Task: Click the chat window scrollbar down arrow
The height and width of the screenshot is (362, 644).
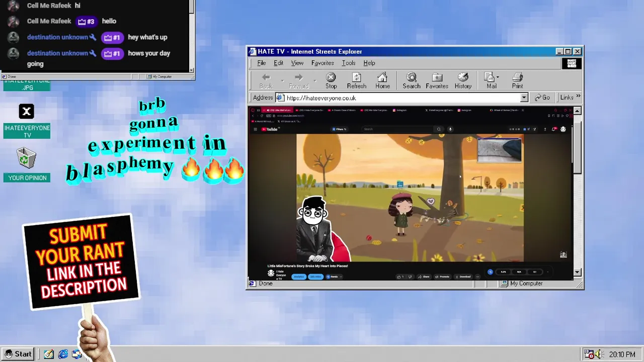Action: 192,69
